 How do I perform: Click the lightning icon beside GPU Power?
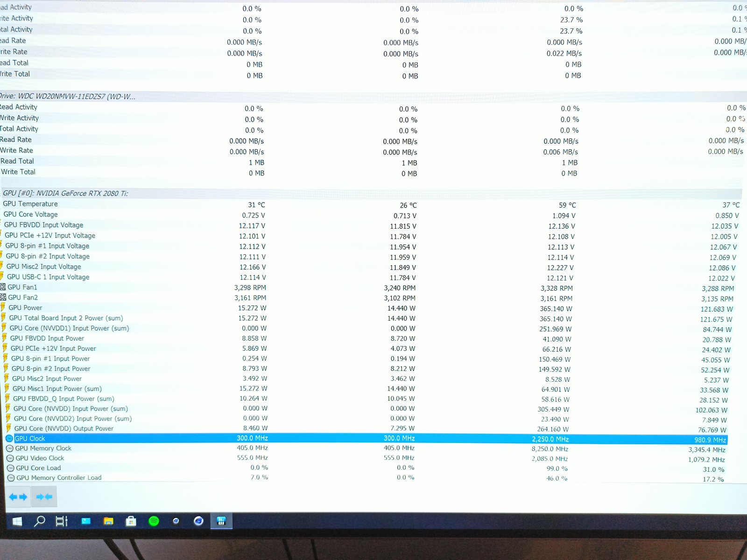[x=3, y=308]
